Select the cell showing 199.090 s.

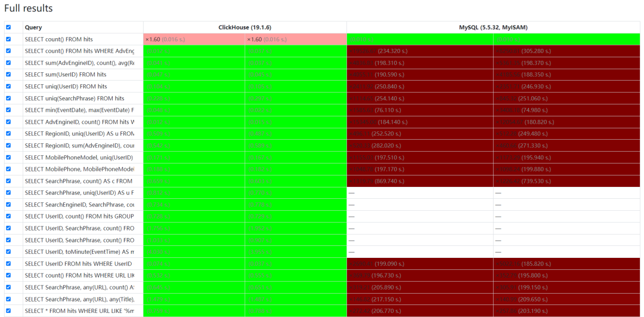click(420, 263)
